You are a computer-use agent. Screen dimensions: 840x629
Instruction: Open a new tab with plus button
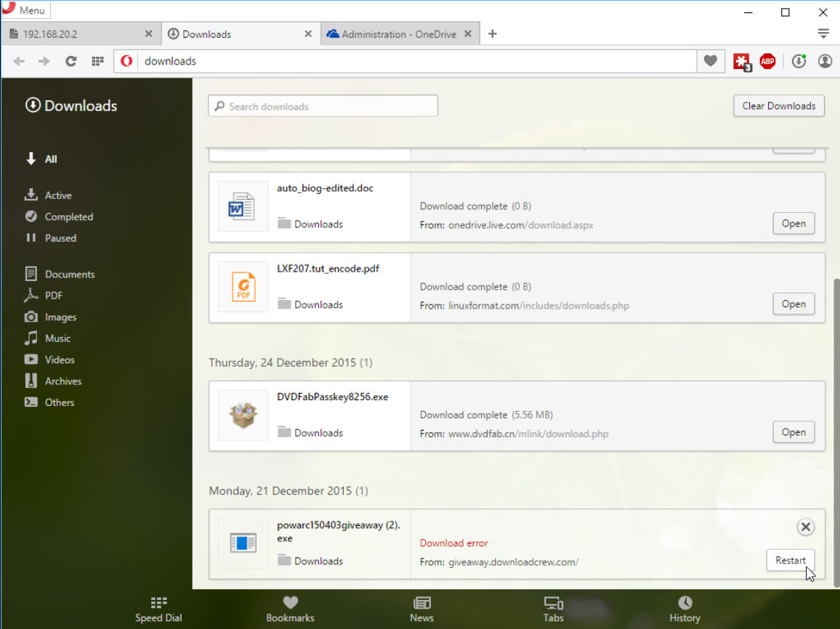click(x=493, y=33)
